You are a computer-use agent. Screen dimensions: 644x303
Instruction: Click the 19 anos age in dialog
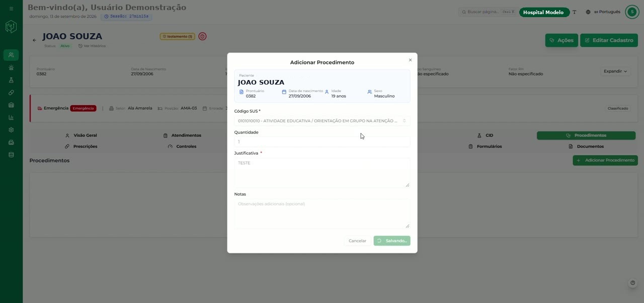click(339, 96)
